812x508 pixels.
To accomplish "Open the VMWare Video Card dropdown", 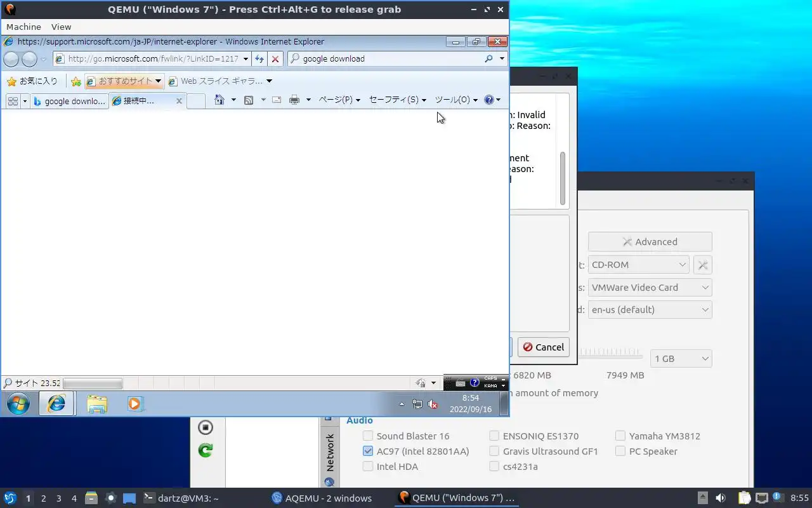I will [650, 288].
